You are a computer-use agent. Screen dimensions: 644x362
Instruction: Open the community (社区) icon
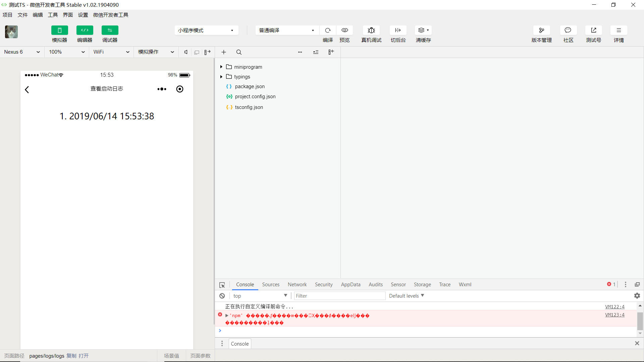(568, 30)
